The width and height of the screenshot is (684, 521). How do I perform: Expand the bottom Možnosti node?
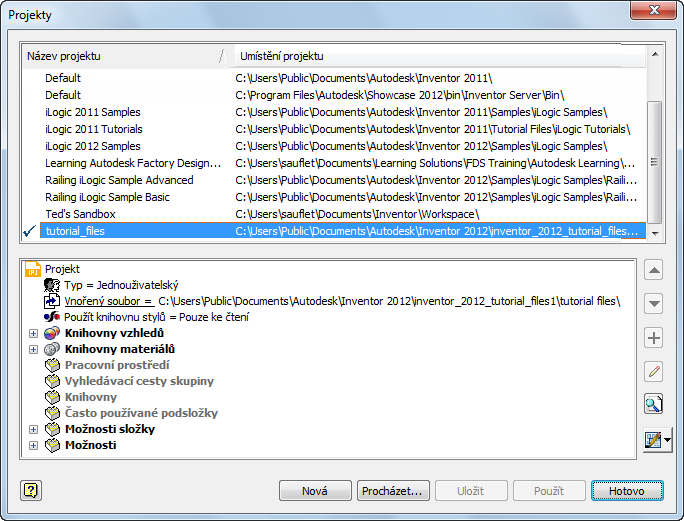pyautogui.click(x=33, y=446)
